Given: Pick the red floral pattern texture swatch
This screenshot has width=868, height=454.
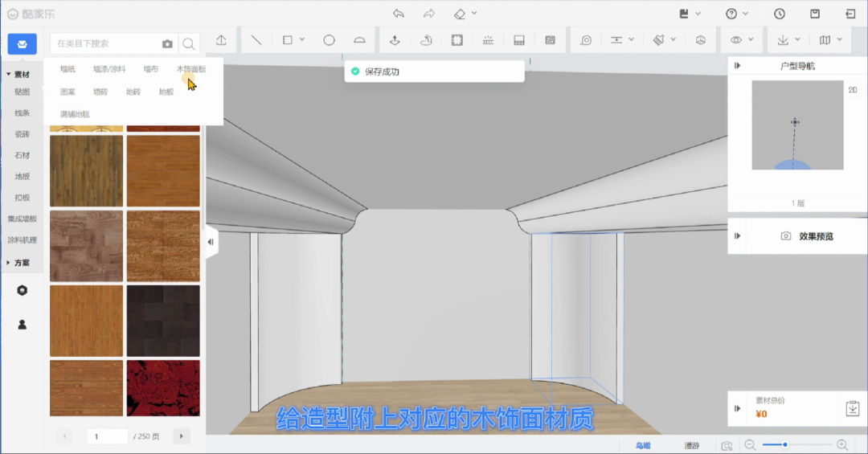Looking at the screenshot, I should tap(163, 388).
